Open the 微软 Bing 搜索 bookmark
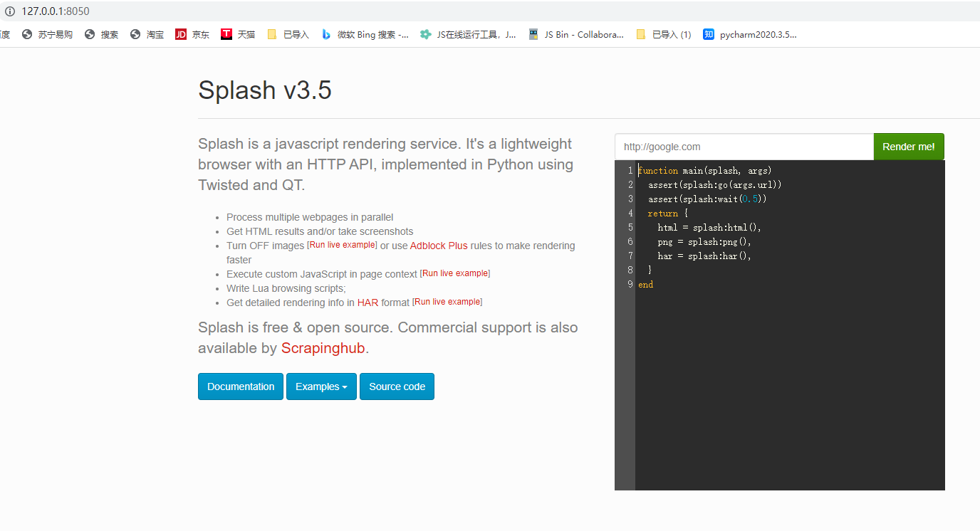Viewport: 980px width, 531px height. tap(365, 34)
